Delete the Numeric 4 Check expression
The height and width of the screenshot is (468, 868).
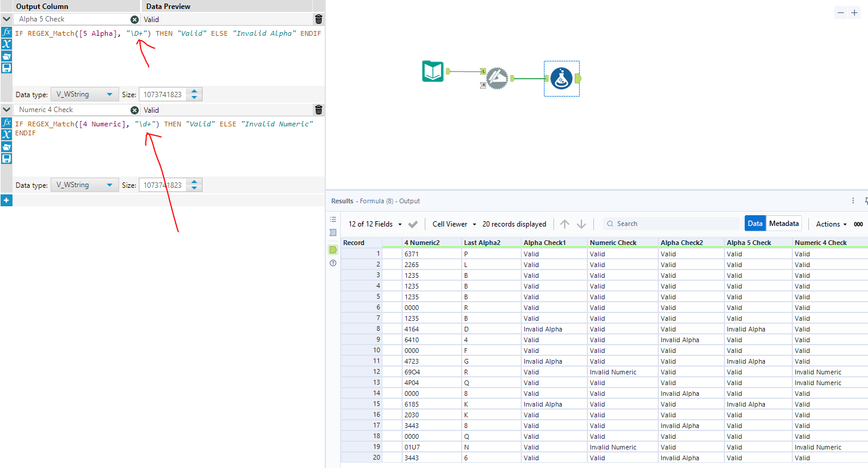coord(319,110)
